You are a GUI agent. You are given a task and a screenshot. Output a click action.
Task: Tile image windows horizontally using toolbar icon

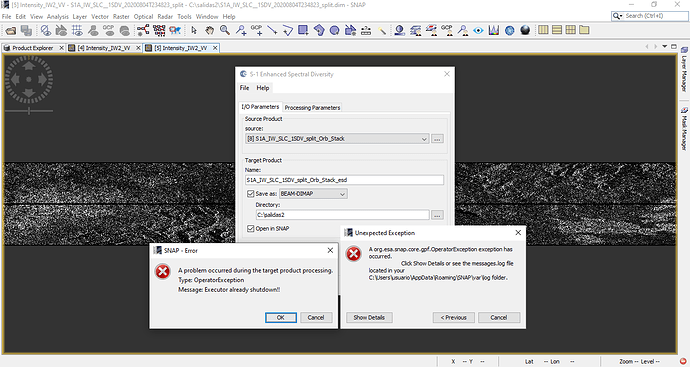(557, 30)
